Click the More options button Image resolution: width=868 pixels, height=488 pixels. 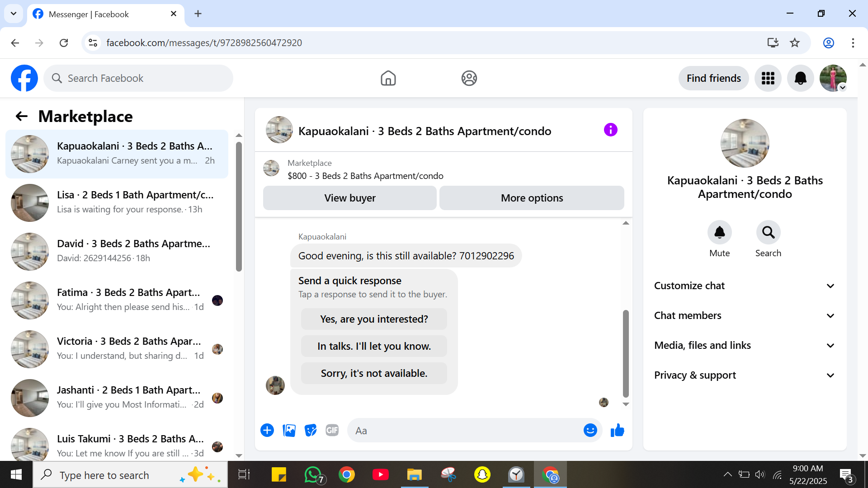point(532,198)
